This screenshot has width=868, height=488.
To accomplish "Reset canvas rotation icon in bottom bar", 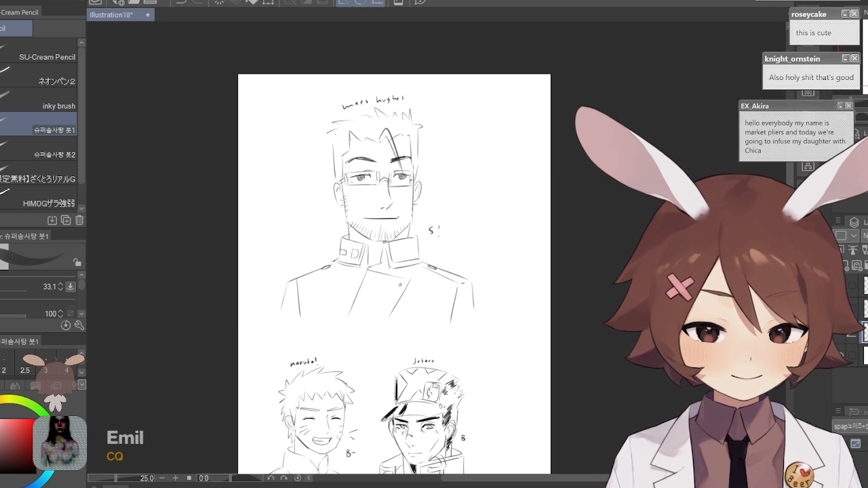I will (298, 478).
